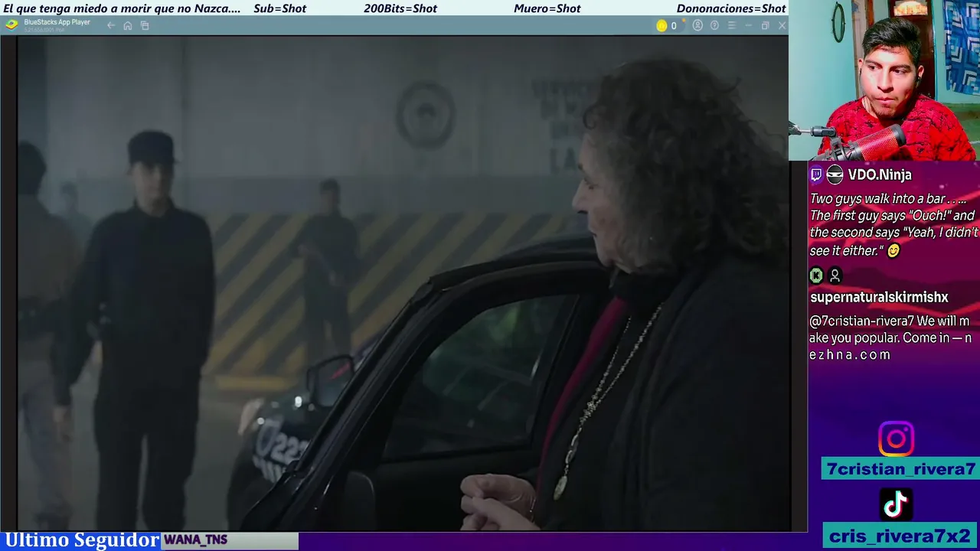Click the BlueStacks gold coin icon

661,25
